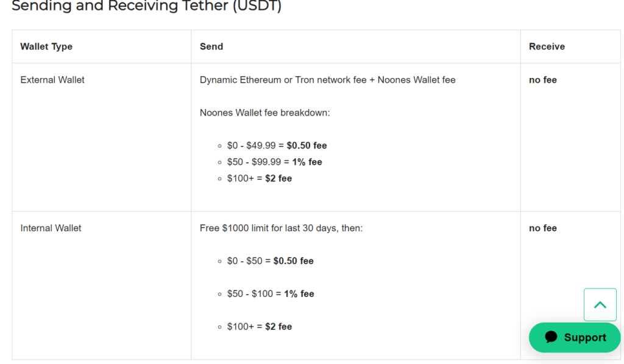This screenshot has height=364, width=624.
Task: Select the 'External Wallet' row label
Action: [52, 80]
